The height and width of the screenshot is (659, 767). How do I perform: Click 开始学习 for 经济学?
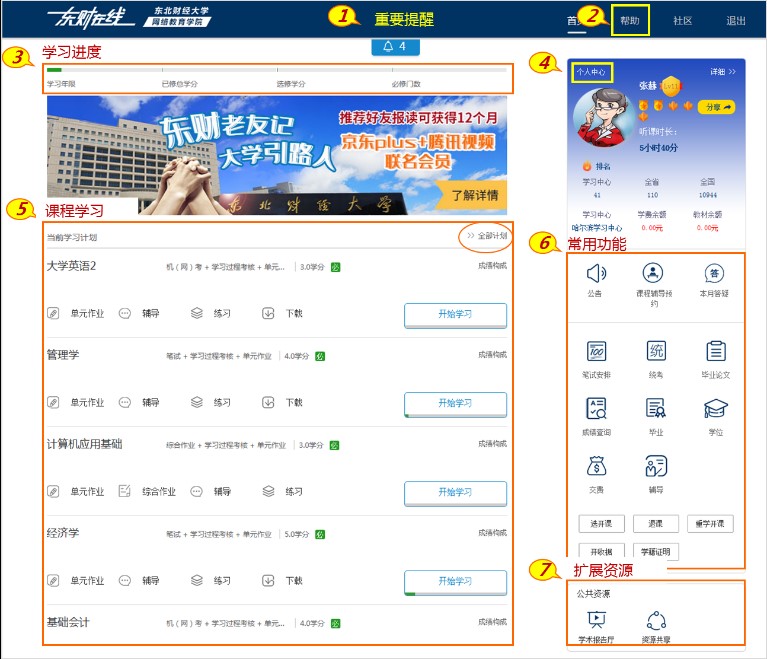[455, 582]
